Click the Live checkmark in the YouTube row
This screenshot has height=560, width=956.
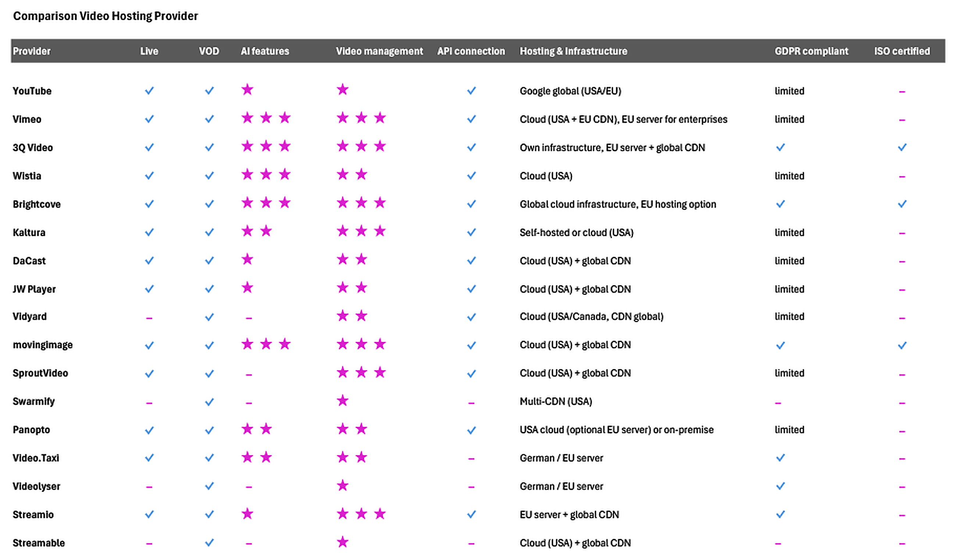tap(149, 91)
